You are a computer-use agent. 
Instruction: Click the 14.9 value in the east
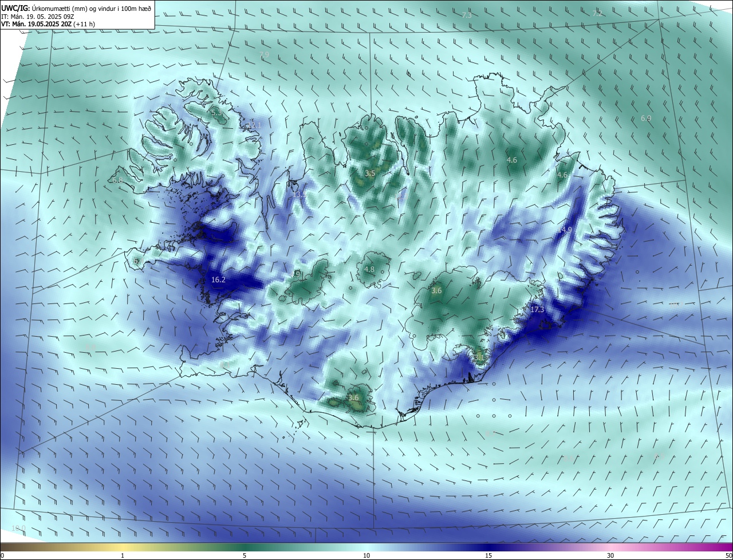tap(565, 230)
